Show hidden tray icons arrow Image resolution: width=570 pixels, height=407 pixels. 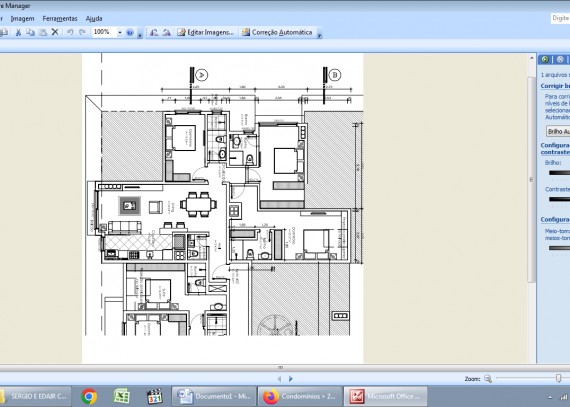(x=550, y=397)
